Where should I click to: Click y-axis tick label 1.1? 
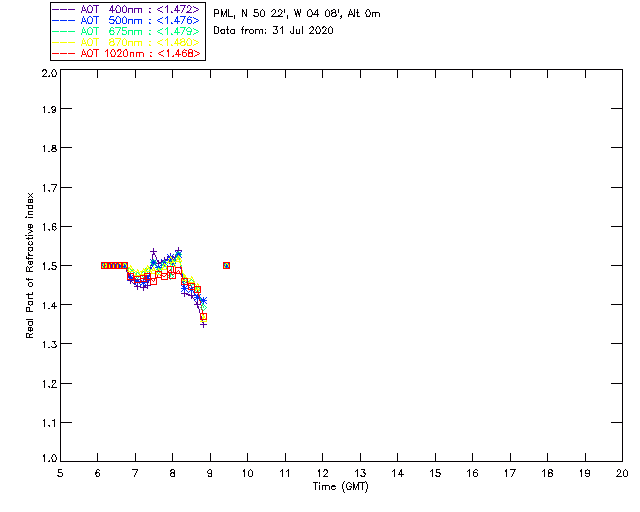point(49,423)
